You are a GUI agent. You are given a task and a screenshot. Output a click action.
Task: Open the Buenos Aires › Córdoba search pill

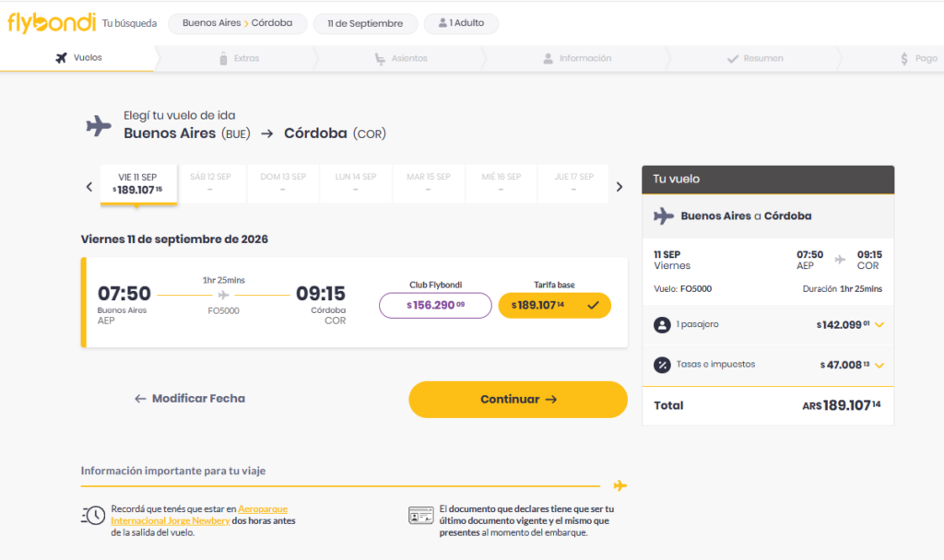click(237, 23)
